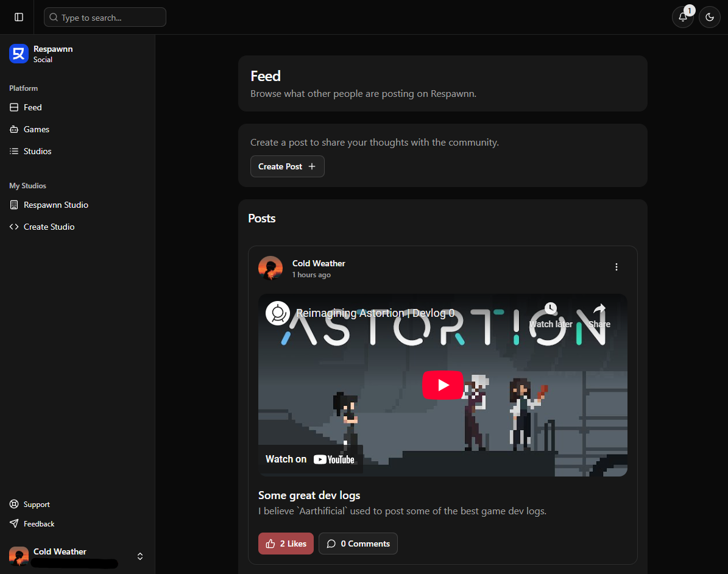Click the YouTube channel logo icon

(x=278, y=313)
